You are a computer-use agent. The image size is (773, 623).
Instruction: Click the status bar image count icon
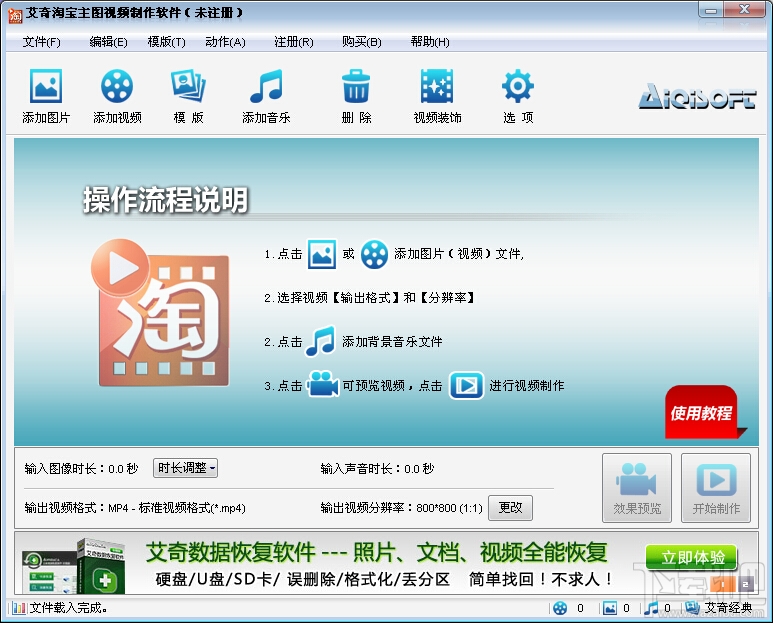click(610, 608)
